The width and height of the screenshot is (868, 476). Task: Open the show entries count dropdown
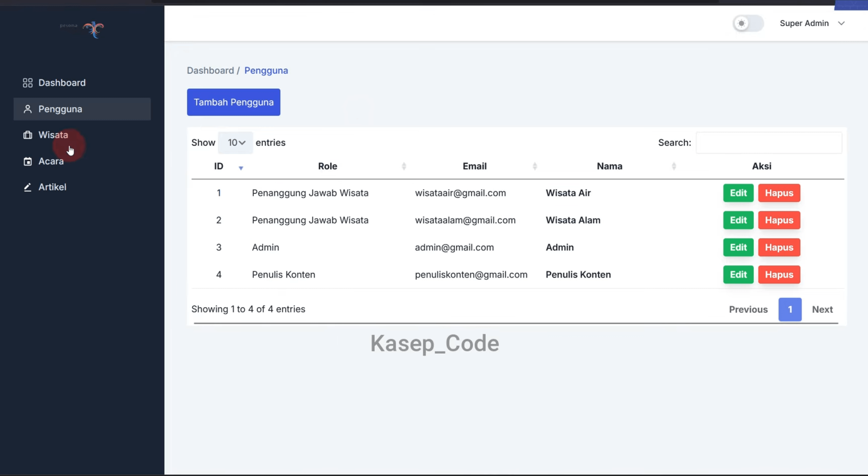[236, 143]
